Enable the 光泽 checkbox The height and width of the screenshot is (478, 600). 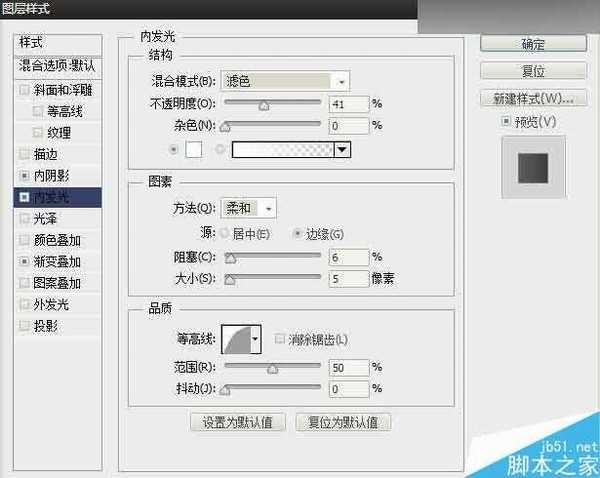[x=24, y=219]
